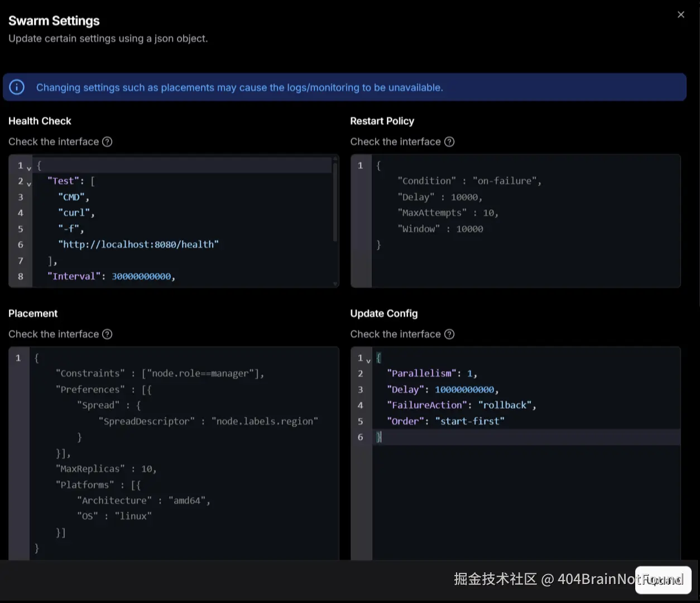This screenshot has width=700, height=603.
Task: Click the Placement help question-mark icon
Action: tap(107, 334)
